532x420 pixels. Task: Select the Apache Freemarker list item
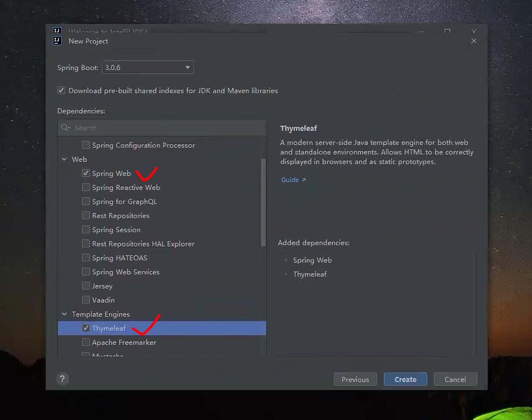click(124, 342)
